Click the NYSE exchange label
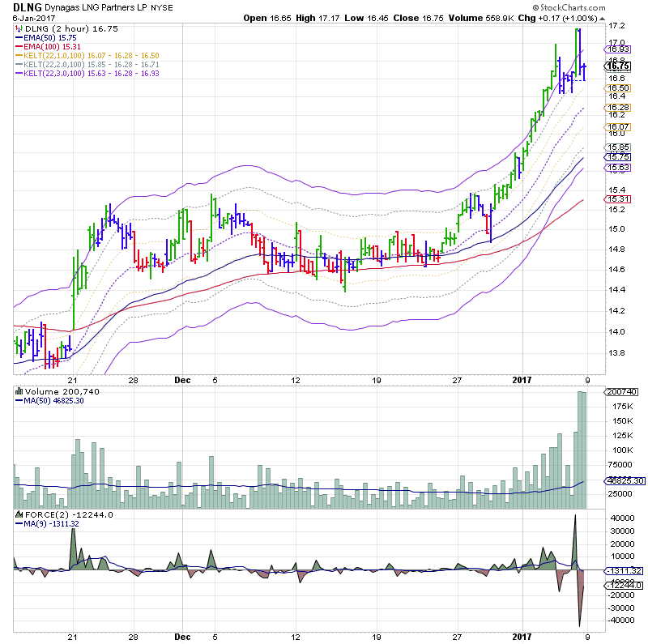Screen dimensions: 648x644 tap(161, 8)
